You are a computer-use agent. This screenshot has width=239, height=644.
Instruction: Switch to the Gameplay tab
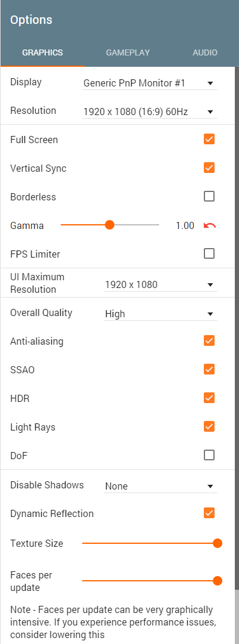(x=128, y=52)
